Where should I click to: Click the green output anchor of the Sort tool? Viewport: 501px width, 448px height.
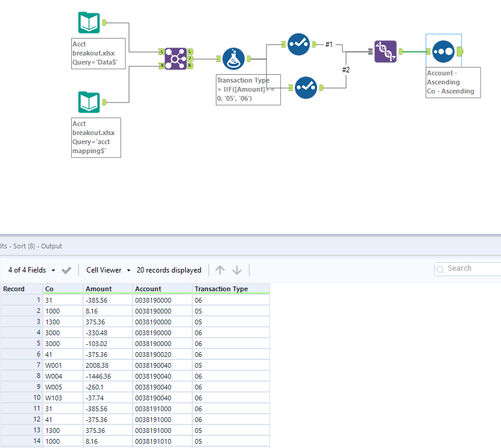click(461, 52)
